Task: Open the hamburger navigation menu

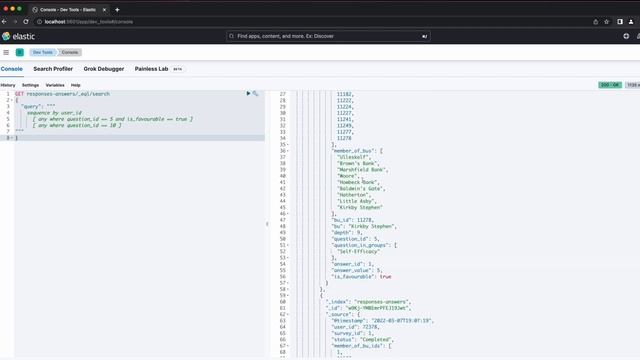Action: pyautogui.click(x=6, y=52)
